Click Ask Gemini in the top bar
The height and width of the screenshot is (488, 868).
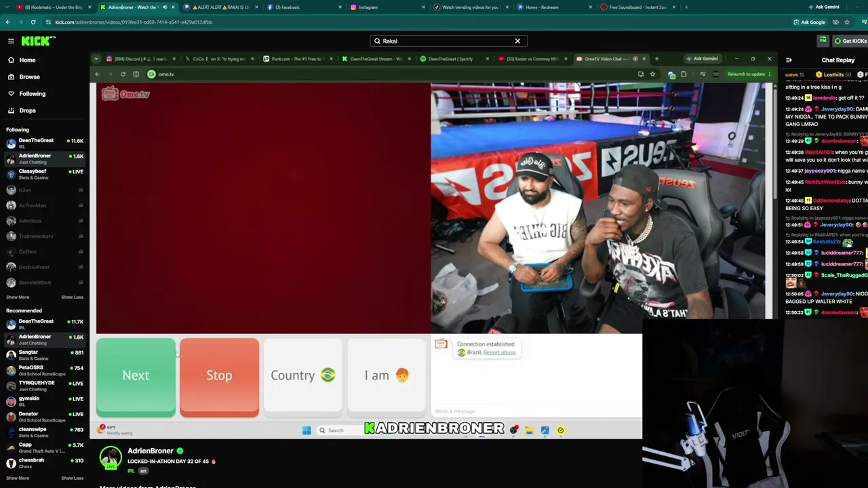pos(823,7)
